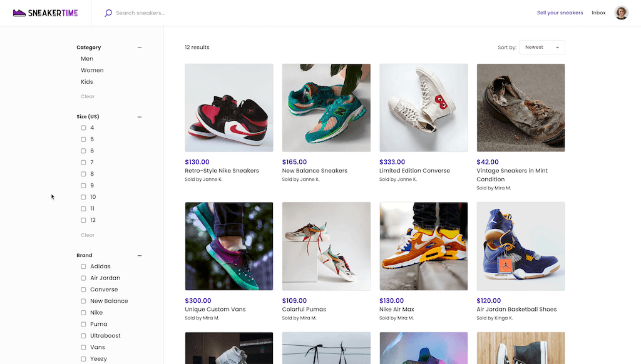The height and width of the screenshot is (364, 641).
Task: Tick the New Balance brand checkbox
Action: point(83,301)
